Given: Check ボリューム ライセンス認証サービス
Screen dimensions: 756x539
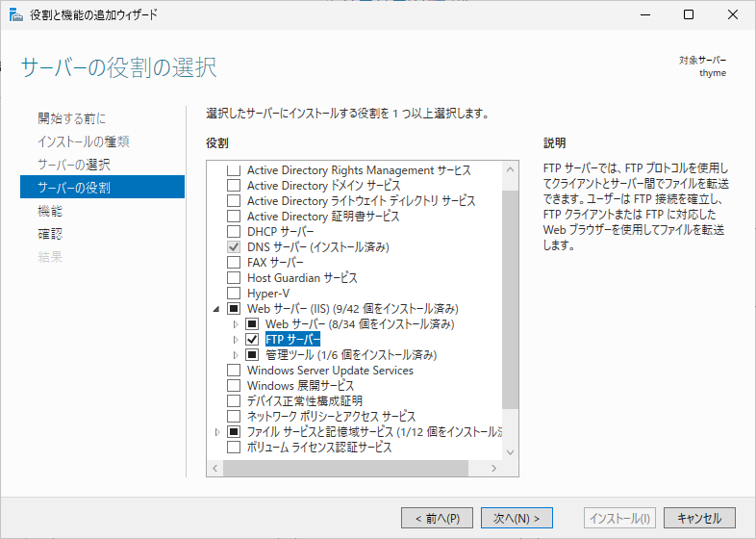Looking at the screenshot, I should [x=234, y=448].
